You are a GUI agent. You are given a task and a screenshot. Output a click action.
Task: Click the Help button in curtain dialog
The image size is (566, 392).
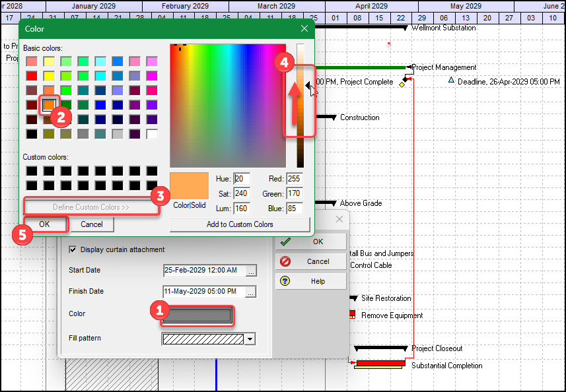[x=311, y=281]
